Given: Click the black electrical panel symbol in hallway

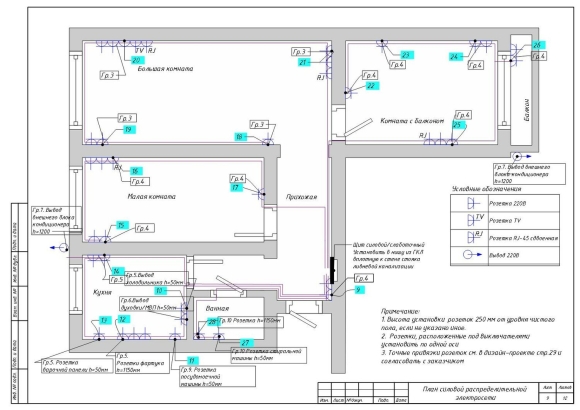Looking at the screenshot, I should pos(332,270).
